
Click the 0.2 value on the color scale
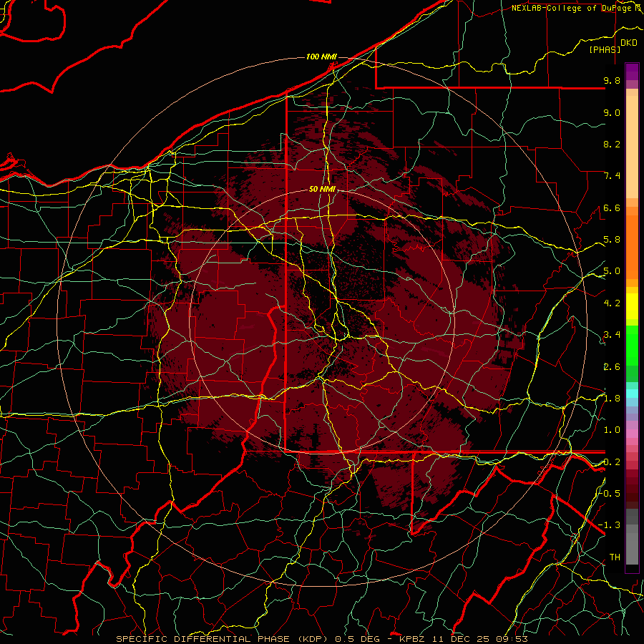612,462
